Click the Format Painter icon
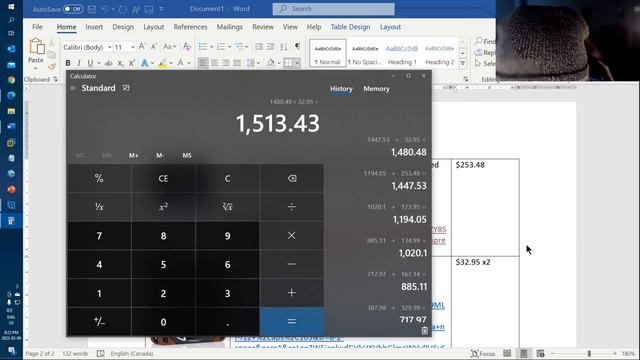 pos(51,67)
